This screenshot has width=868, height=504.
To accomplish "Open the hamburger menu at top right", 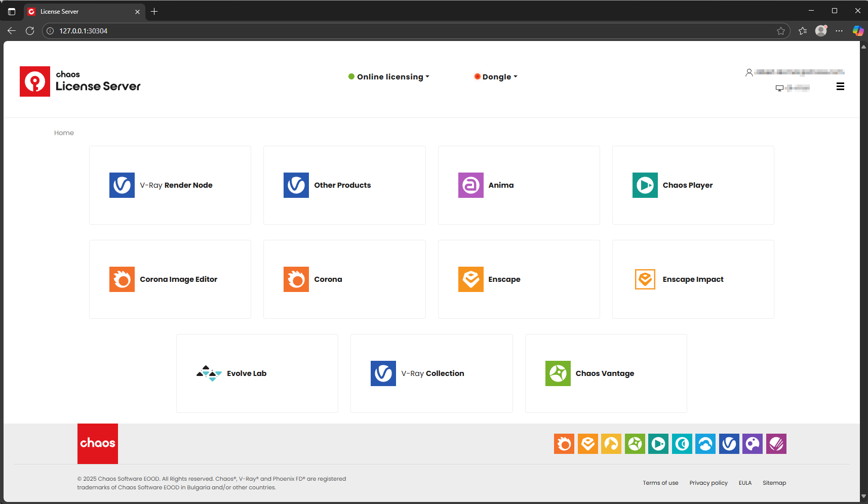I will 841,86.
